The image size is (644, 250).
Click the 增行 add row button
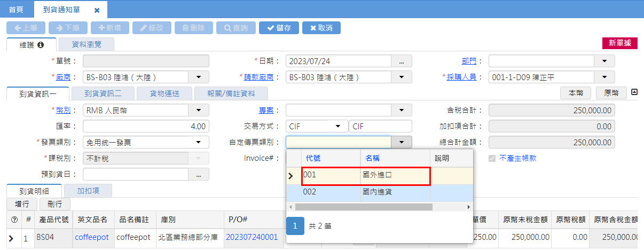[22, 204]
